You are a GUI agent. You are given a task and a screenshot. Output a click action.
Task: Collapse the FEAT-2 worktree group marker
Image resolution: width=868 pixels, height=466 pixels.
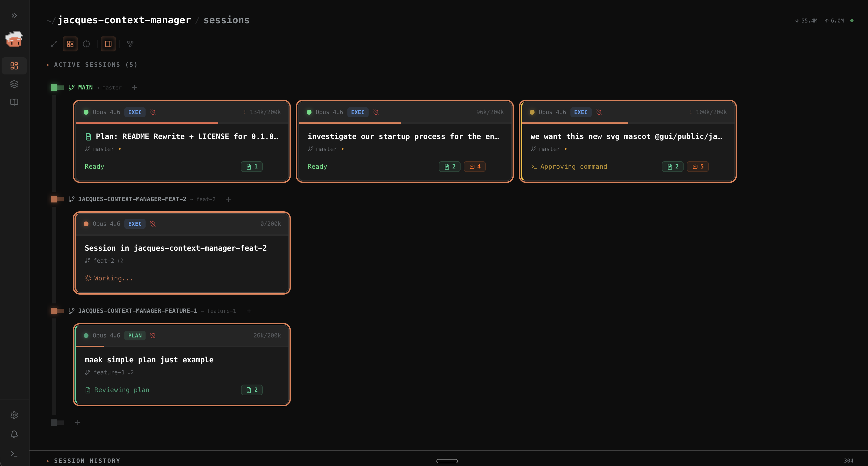tap(57, 199)
